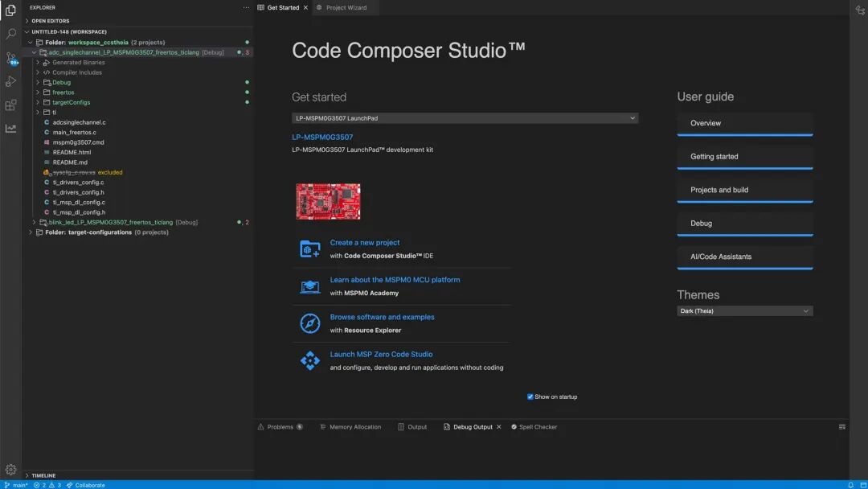Expand the targetConfigs folder
This screenshot has height=489, width=868.
coord(38,102)
